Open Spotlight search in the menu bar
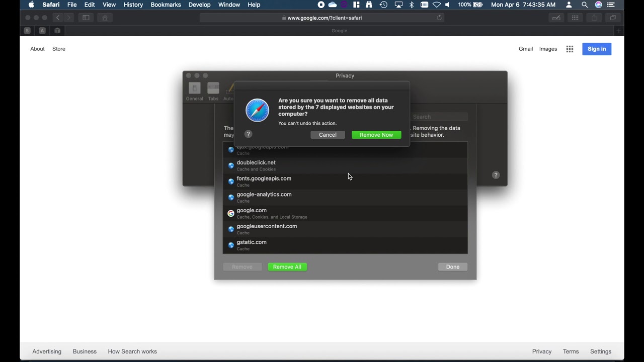The height and width of the screenshot is (362, 644). click(x=584, y=5)
